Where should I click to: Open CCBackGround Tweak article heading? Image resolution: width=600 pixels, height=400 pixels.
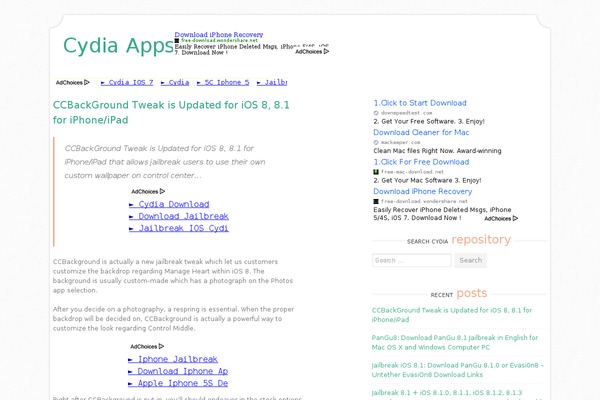[171, 112]
